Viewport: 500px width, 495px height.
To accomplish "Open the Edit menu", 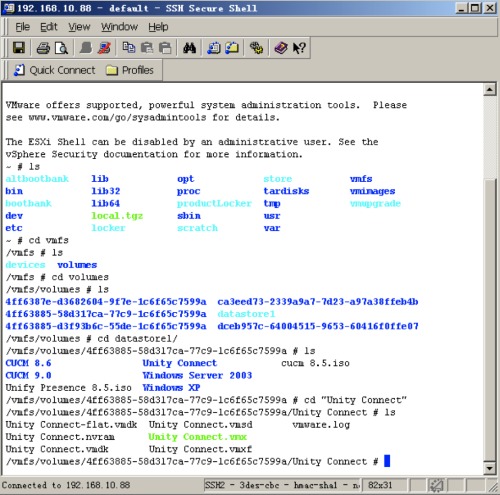I will tap(49, 27).
